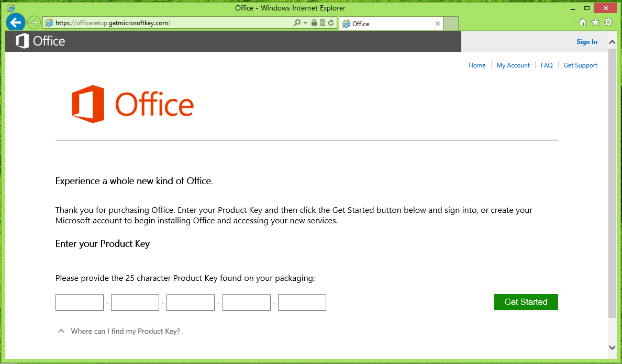Toggle the Compatibility View icon in the address bar
622x364 pixels.
pyautogui.click(x=323, y=22)
